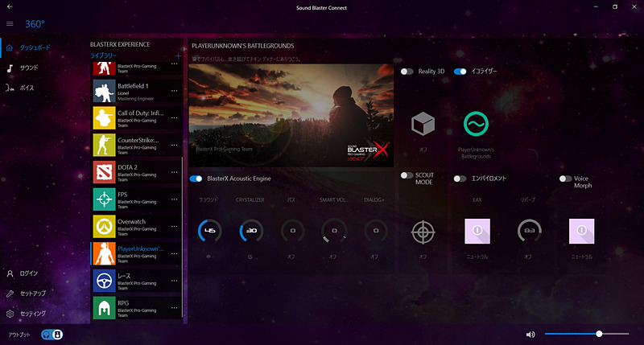
Task: Open options menu for DOTA 2
Action: coord(175,172)
